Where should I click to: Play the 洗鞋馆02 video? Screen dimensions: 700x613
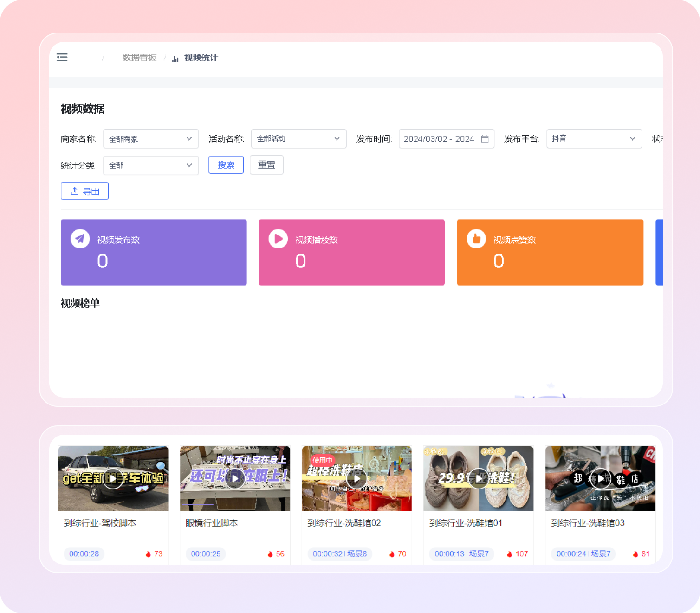[x=356, y=478]
